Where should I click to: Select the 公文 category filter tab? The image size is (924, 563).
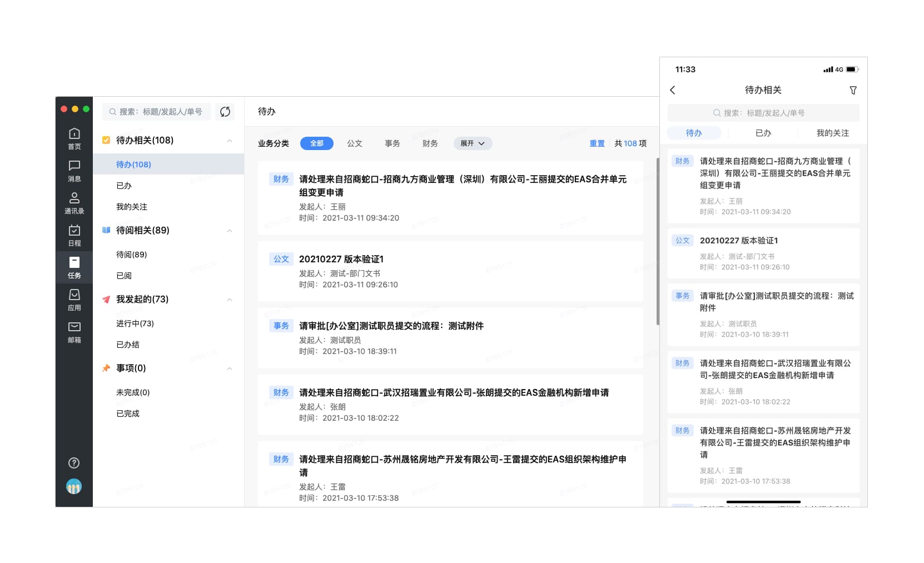click(x=355, y=143)
